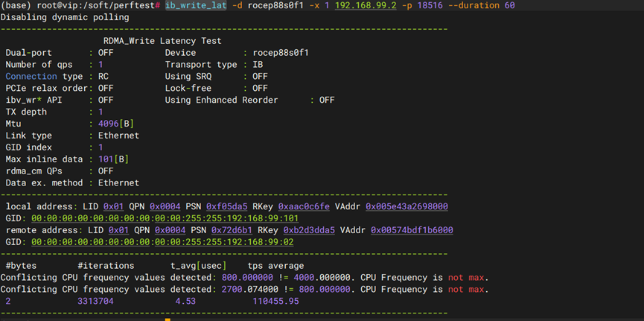Click the highlighted ib_write_lat command
644x321 pixels.
pyautogui.click(x=195, y=5)
